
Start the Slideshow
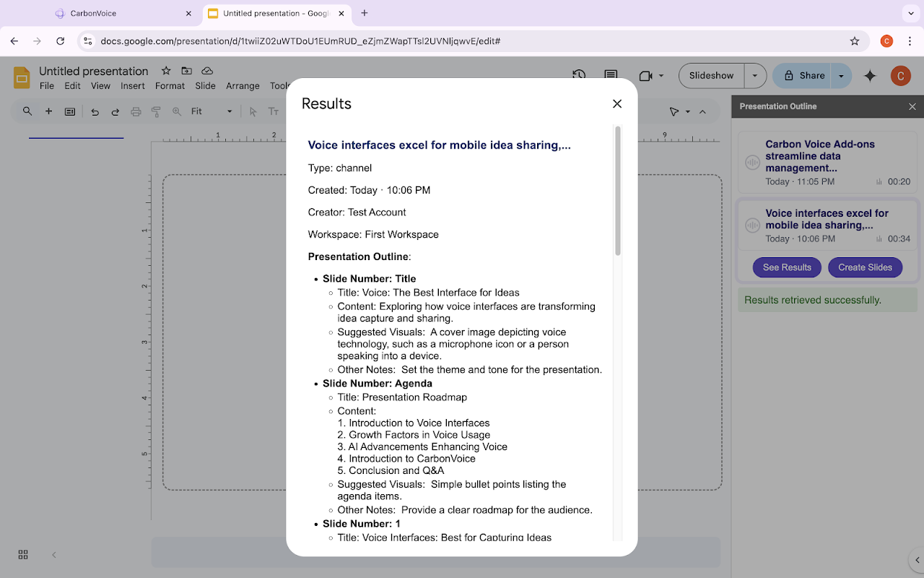(x=711, y=75)
